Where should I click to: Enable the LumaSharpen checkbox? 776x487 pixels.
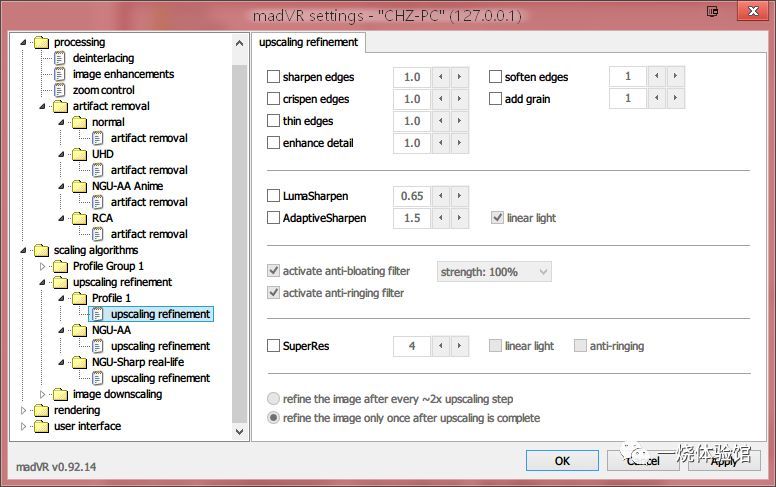click(273, 196)
